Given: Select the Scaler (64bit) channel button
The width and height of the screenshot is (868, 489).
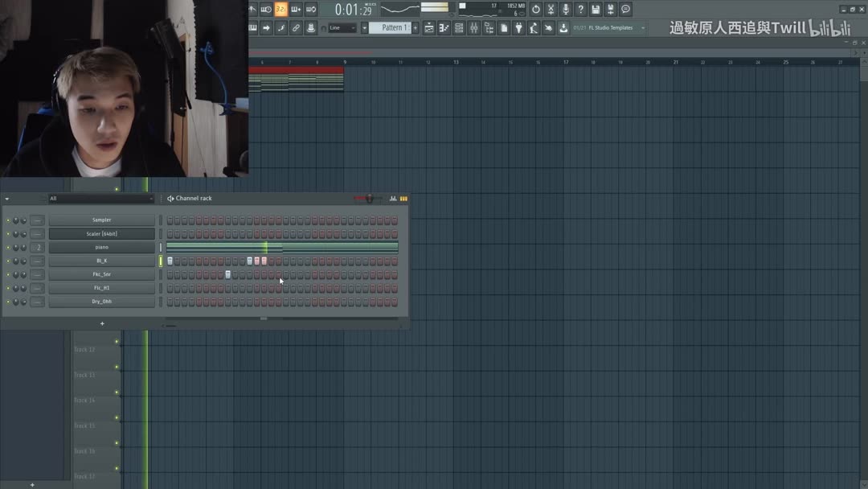Looking at the screenshot, I should pos(103,233).
